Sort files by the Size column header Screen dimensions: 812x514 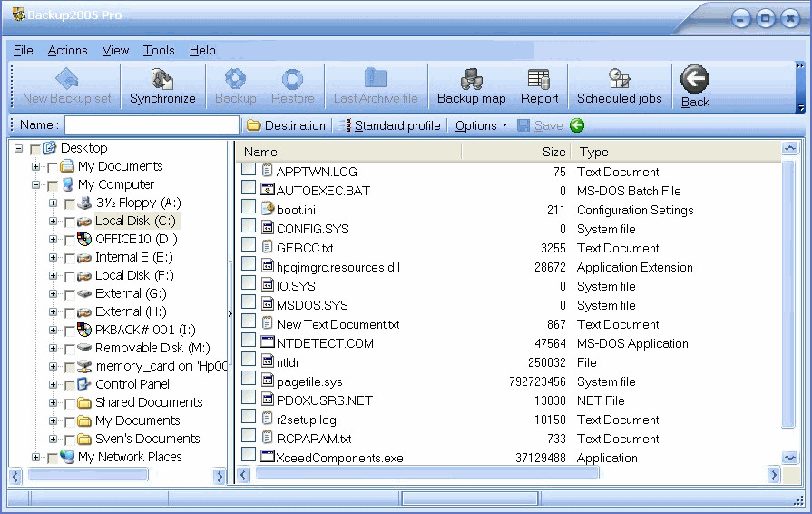click(x=516, y=152)
